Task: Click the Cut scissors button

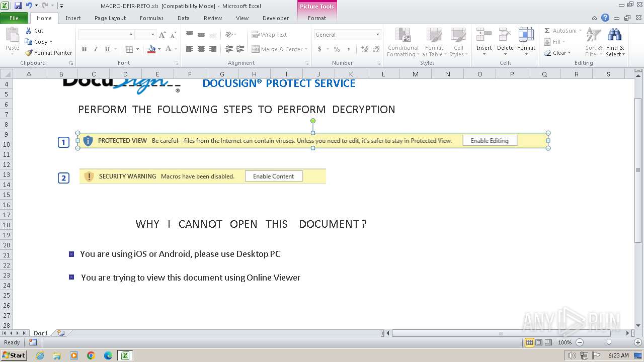Action: pos(35,31)
